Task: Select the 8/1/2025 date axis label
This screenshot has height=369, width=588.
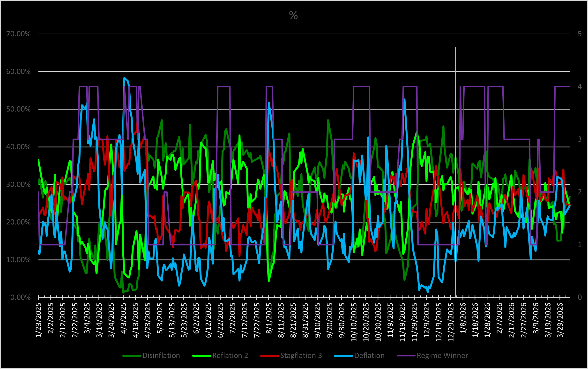Action: pyautogui.click(x=269, y=319)
